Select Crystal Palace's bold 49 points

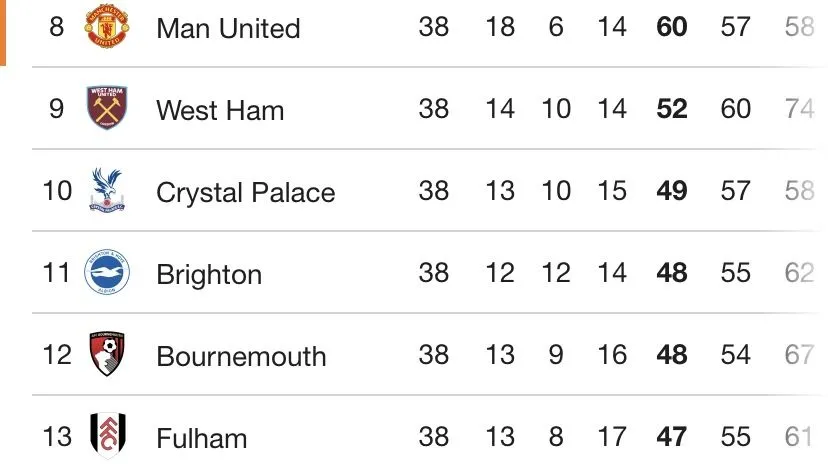click(x=672, y=191)
